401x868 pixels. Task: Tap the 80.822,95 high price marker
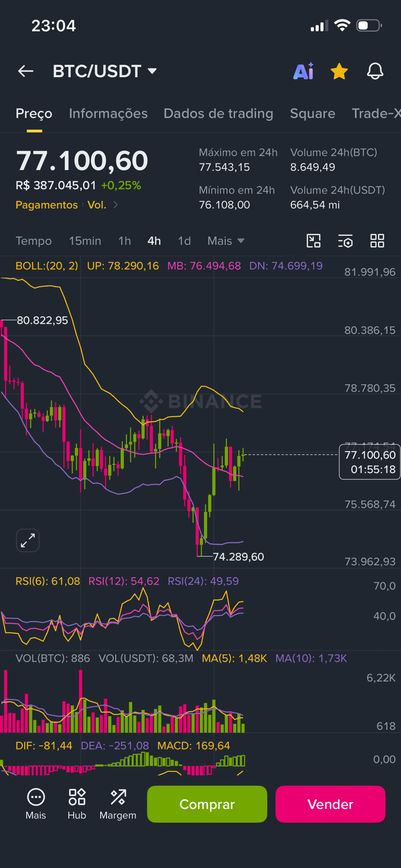pos(42,320)
